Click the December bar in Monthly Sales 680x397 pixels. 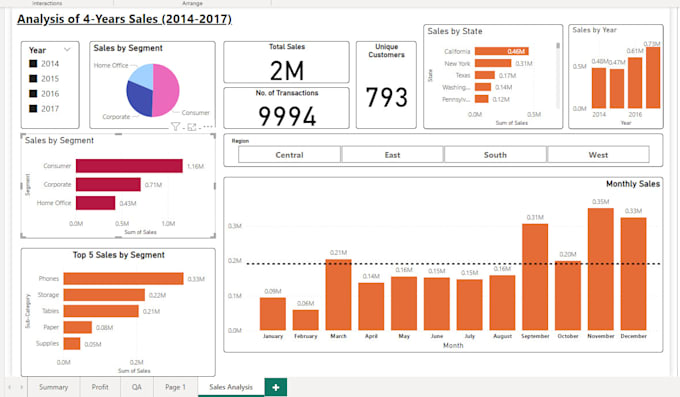[x=634, y=274]
